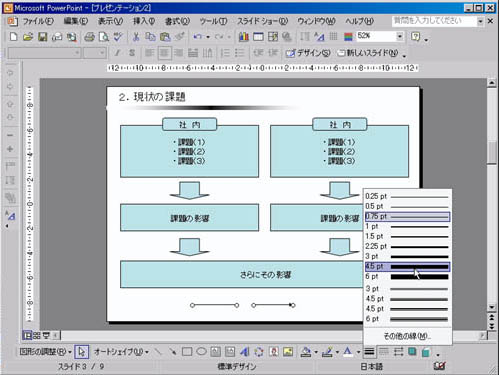The width and height of the screenshot is (499, 375).
Task: Toggle the Select Objects pointer
Action: (82, 351)
